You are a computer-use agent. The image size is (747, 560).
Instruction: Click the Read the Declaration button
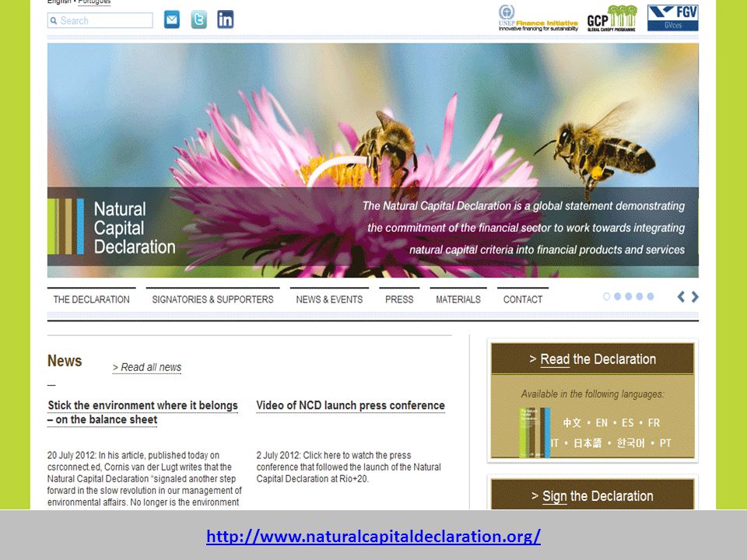tap(593, 359)
